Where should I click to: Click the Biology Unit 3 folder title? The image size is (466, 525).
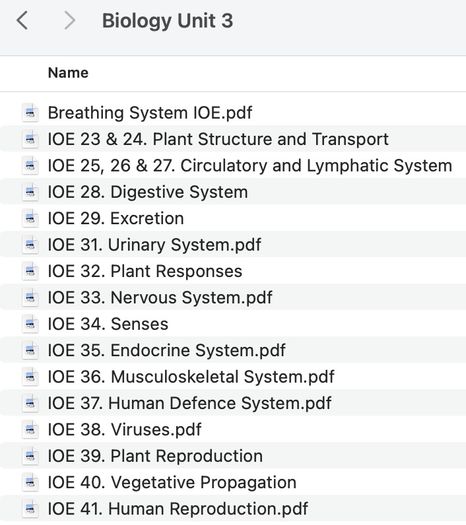167,20
